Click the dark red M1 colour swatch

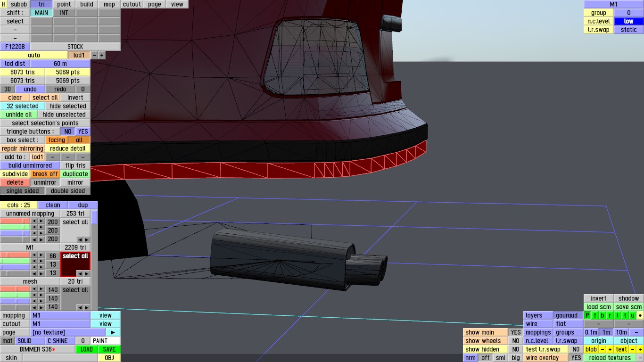(75, 264)
